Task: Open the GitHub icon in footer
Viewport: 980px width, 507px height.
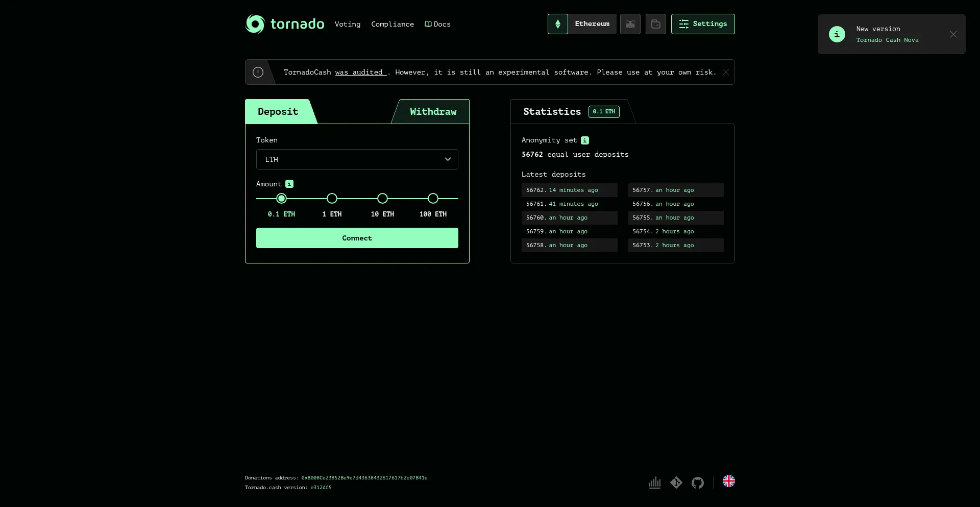Action: tap(698, 482)
